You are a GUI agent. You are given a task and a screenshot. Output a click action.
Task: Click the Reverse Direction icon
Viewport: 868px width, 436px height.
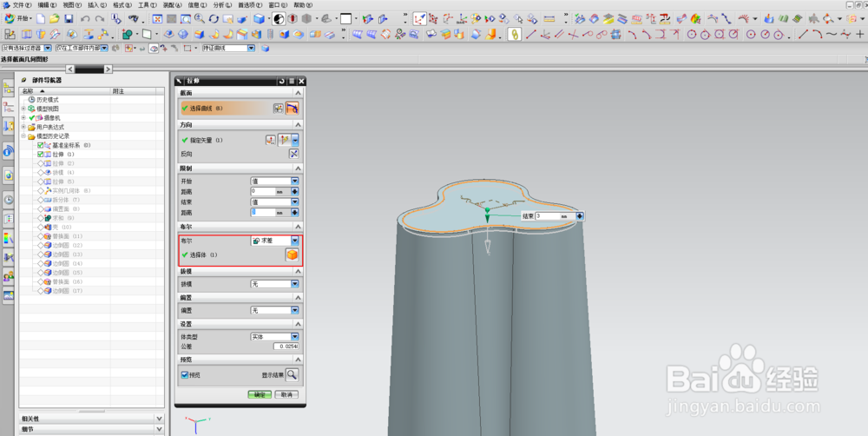click(294, 154)
